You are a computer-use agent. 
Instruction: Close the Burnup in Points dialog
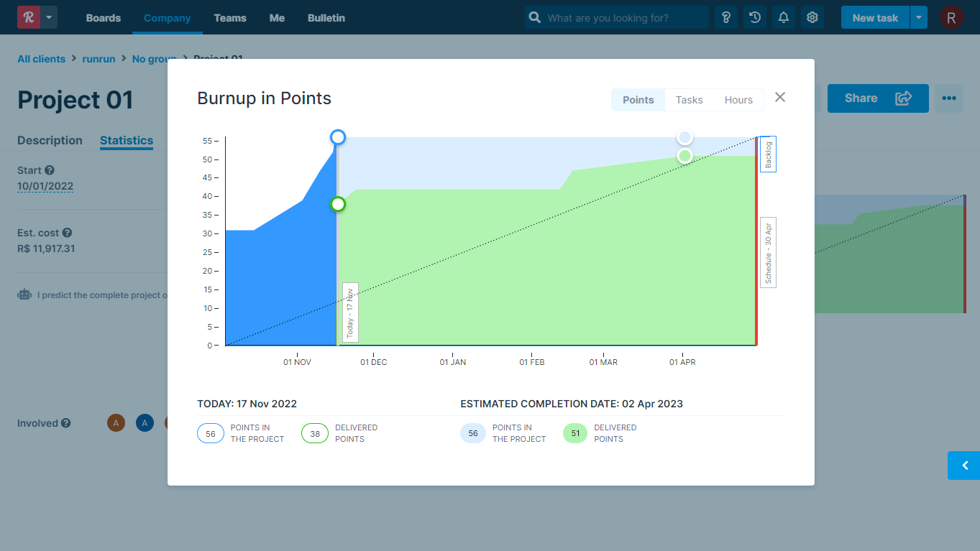tap(780, 97)
